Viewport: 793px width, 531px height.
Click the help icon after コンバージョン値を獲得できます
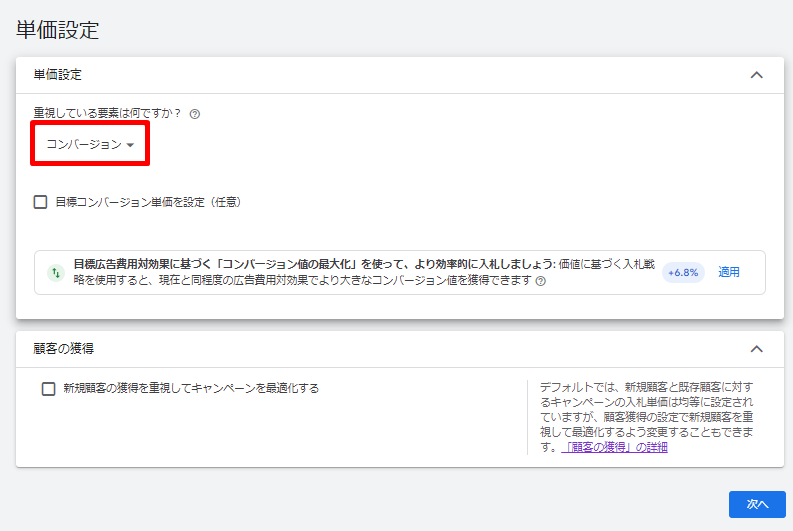click(x=541, y=282)
